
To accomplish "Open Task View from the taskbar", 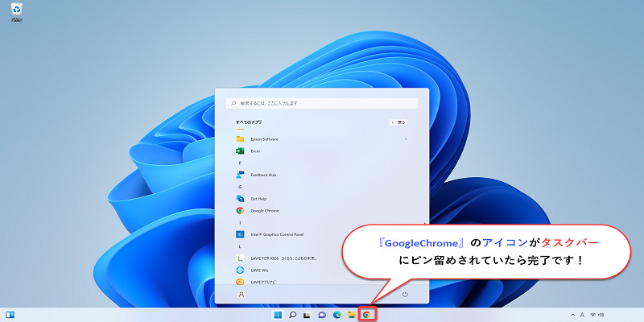I will tap(307, 315).
